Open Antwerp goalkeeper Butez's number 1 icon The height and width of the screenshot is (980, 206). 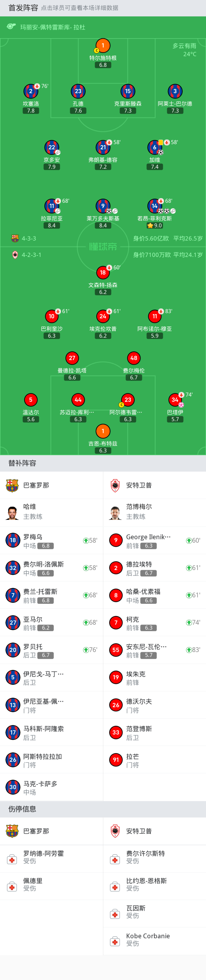coord(103,431)
